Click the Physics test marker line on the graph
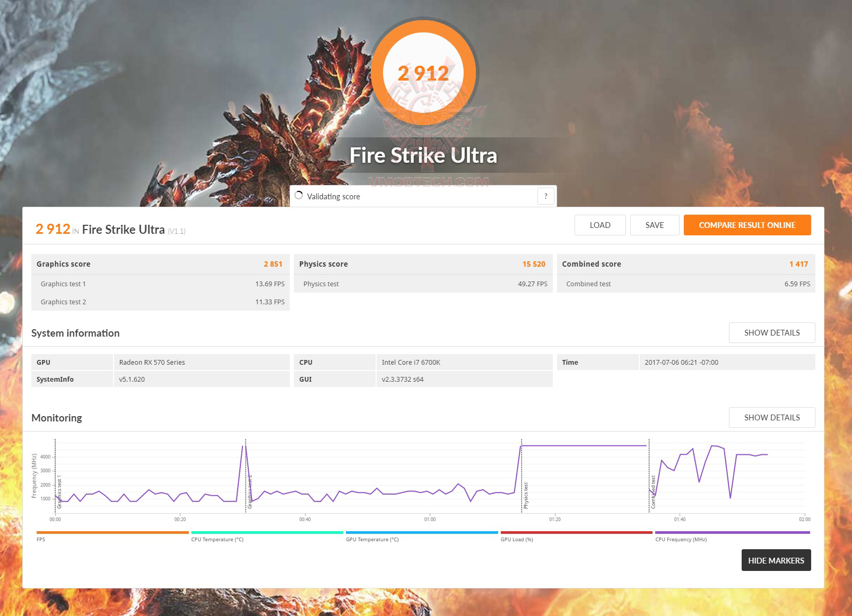The height and width of the screenshot is (616, 852). [521, 477]
